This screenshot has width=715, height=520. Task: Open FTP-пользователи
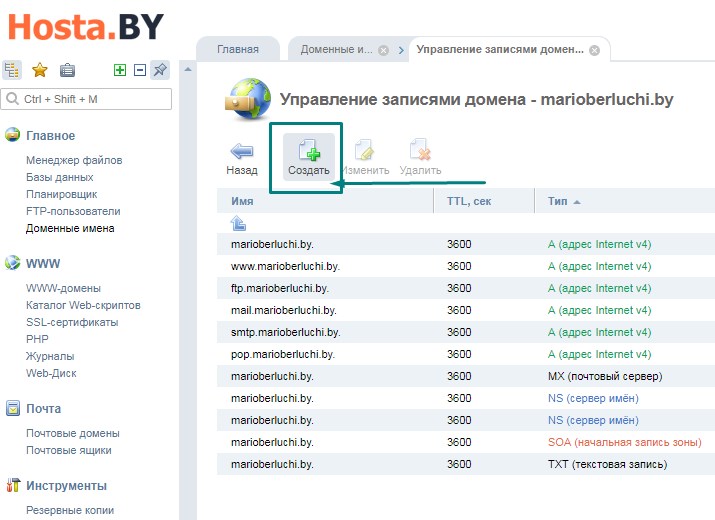73,211
